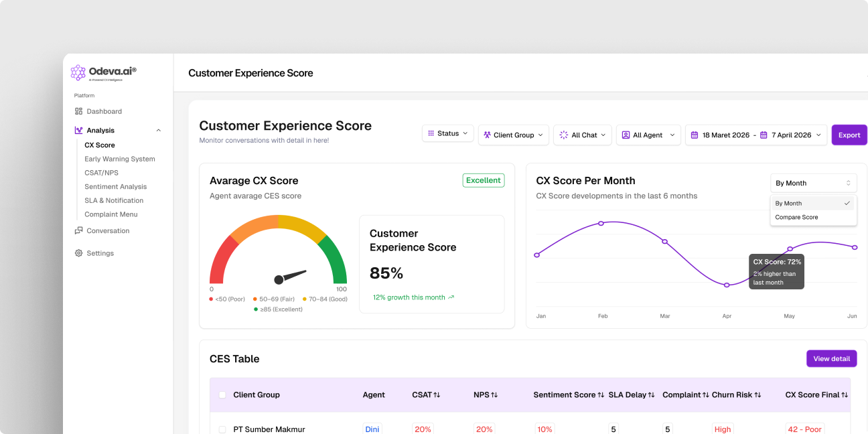The image size is (868, 434).
Task: Click the Client Group column header
Action: (257, 394)
